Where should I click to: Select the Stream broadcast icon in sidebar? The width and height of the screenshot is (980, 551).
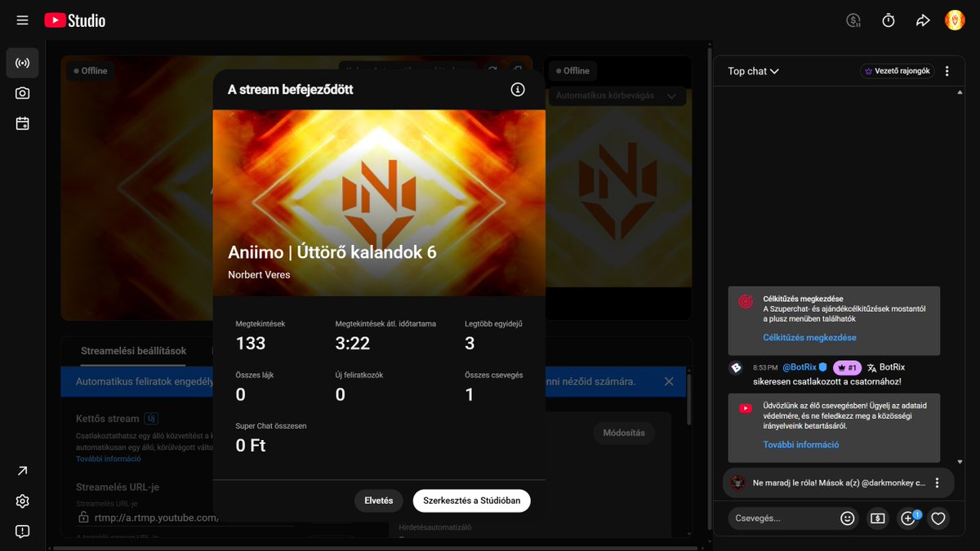(x=22, y=63)
